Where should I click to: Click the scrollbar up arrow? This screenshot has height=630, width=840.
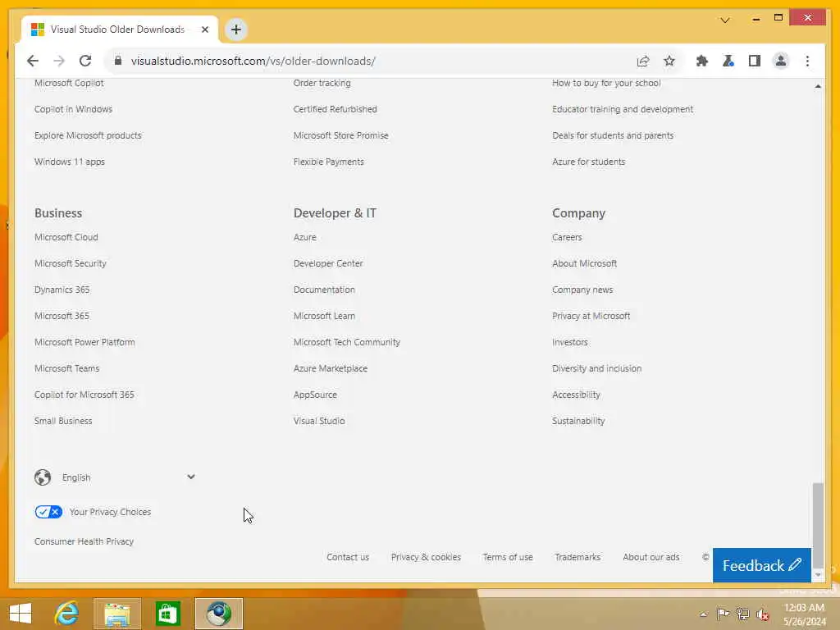[x=818, y=85]
